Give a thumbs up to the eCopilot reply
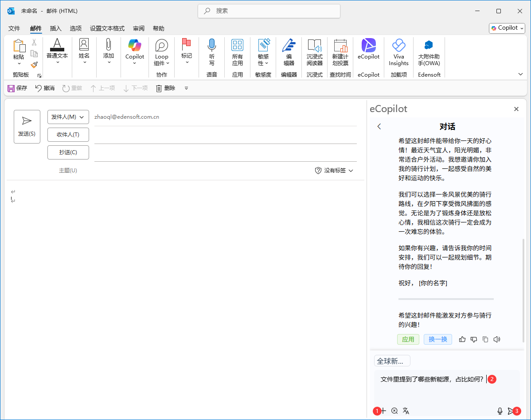The width and height of the screenshot is (531, 420). pyautogui.click(x=462, y=339)
